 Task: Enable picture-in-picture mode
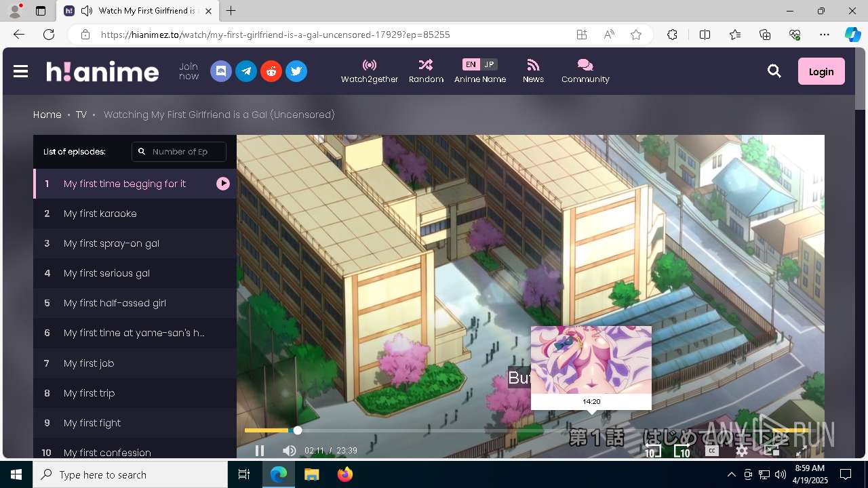[x=772, y=451]
